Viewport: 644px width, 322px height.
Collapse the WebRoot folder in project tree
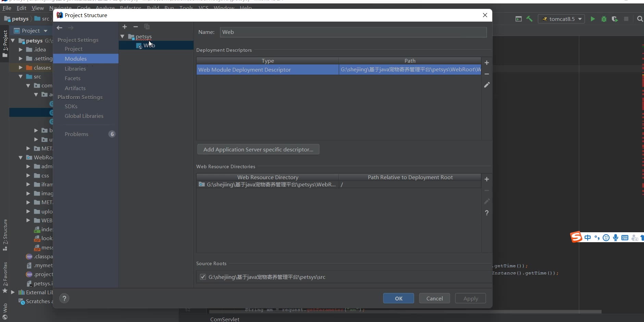21,158
